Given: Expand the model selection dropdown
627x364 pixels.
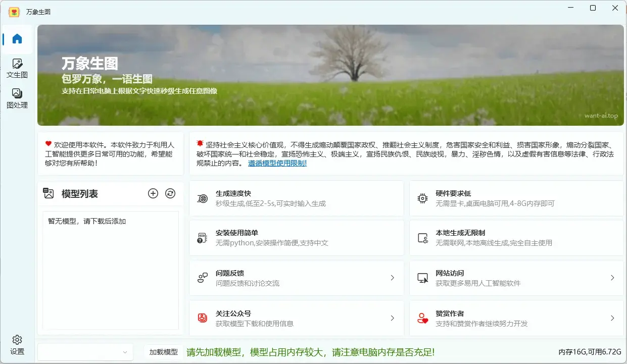Looking at the screenshot, I should [x=85, y=352].
